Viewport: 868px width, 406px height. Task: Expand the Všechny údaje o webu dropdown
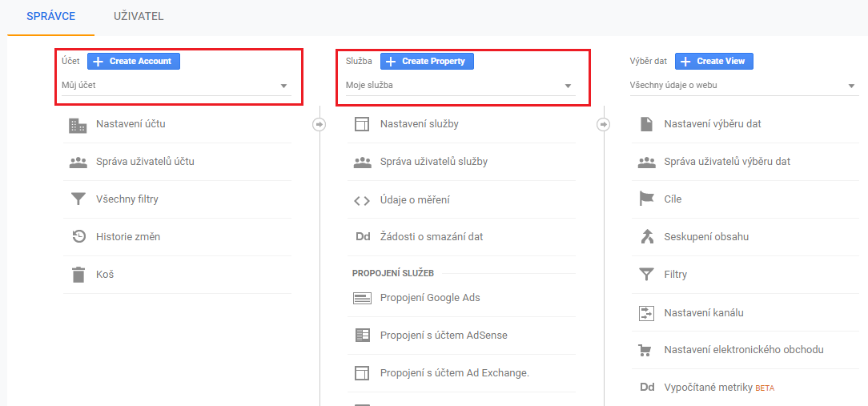pos(744,86)
